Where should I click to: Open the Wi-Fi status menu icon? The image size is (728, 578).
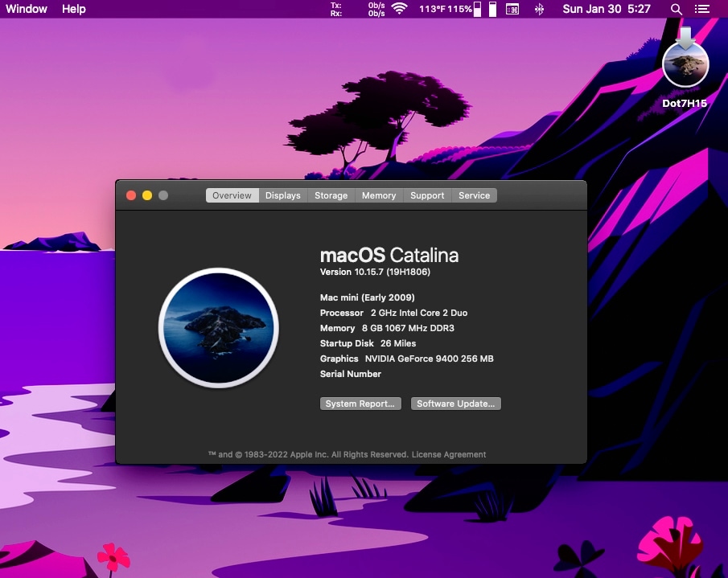click(399, 9)
